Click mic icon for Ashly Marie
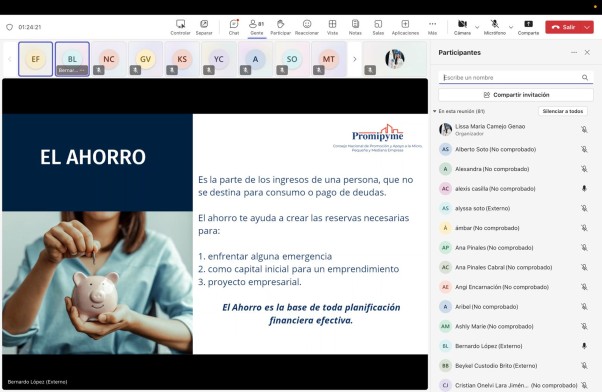 pyautogui.click(x=584, y=326)
